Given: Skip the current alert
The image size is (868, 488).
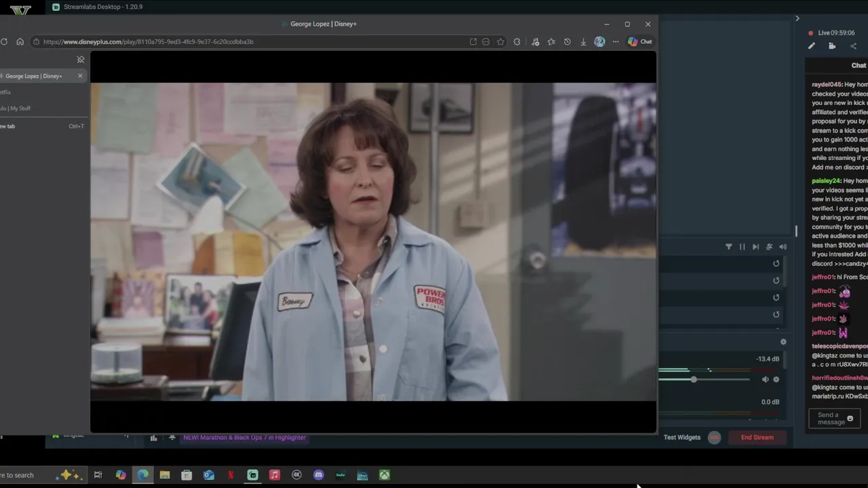Looking at the screenshot, I should pos(755,247).
